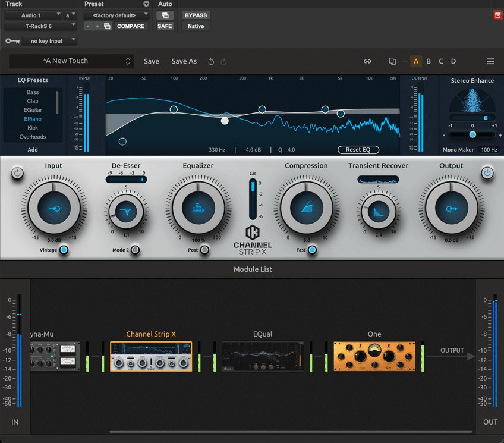
Task: Open the hamburger menu icon
Action: pos(490,61)
